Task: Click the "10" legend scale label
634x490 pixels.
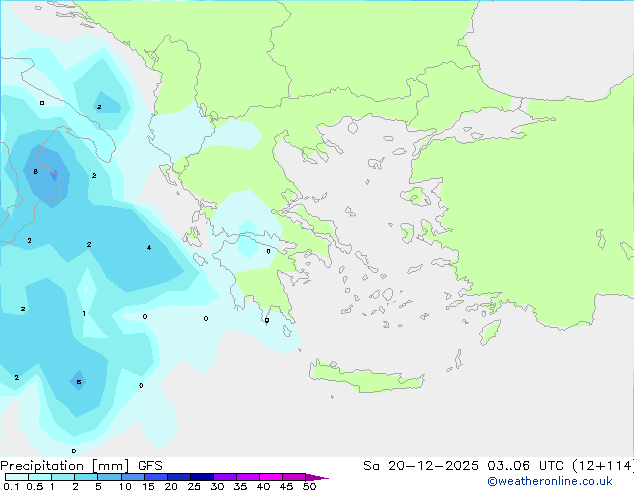Action: click(125, 486)
